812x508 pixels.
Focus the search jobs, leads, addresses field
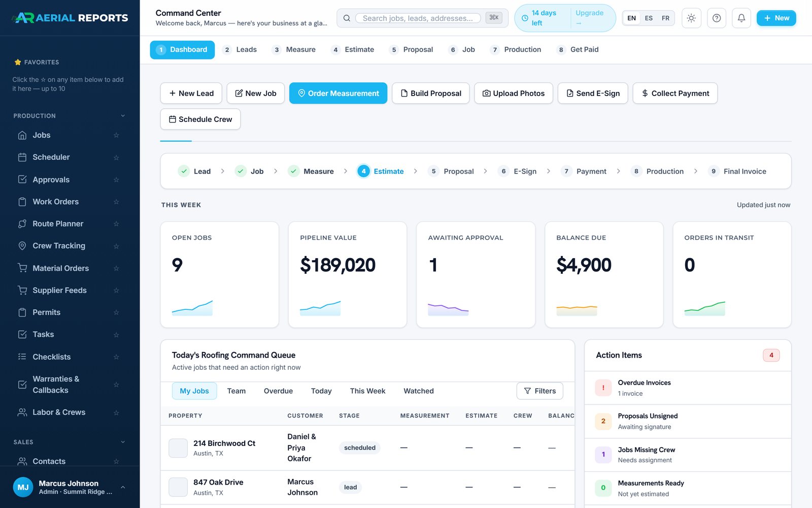point(418,18)
